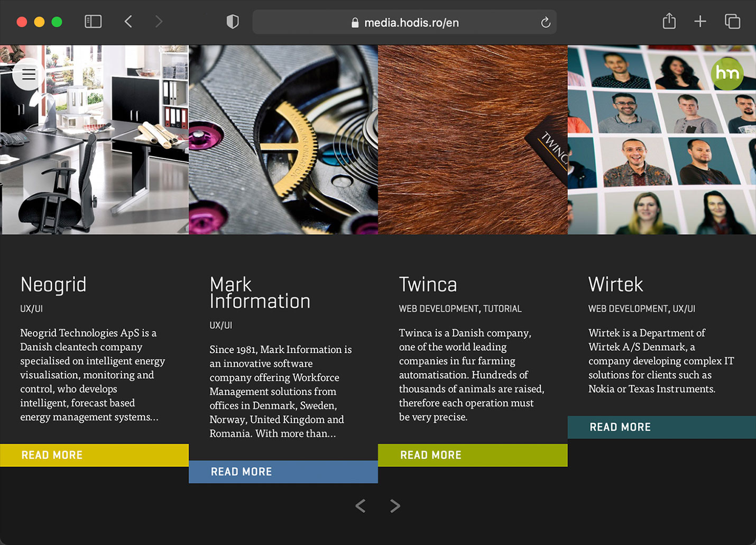The width and height of the screenshot is (756, 545).
Task: Open the Mark Information title
Action: 260,293
